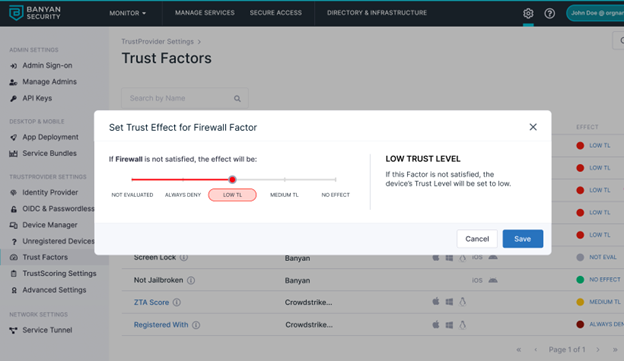Go to TrustScoring Settings page
Image resolution: width=624 pixels, height=361 pixels.
tap(59, 273)
